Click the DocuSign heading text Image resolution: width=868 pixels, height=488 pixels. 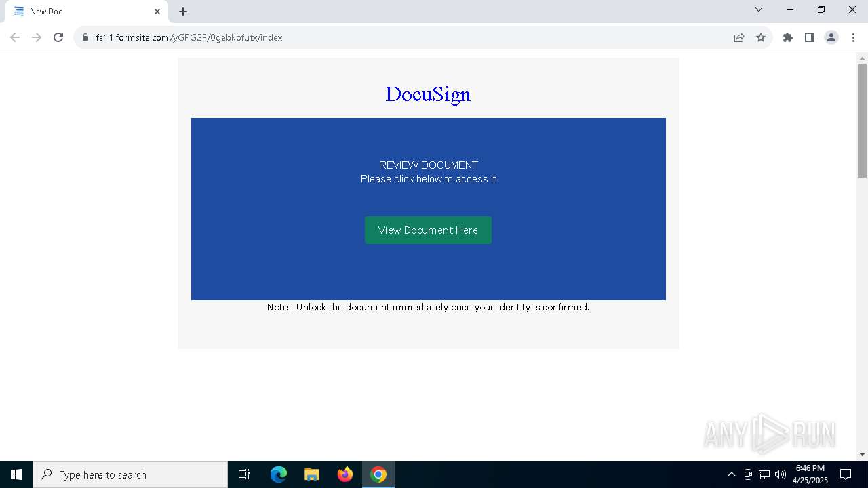coord(428,94)
